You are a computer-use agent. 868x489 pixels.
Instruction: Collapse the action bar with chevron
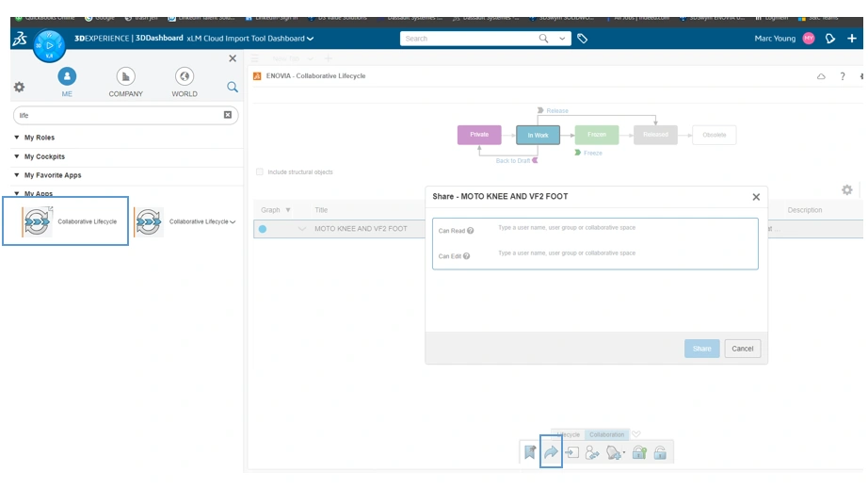[636, 434]
